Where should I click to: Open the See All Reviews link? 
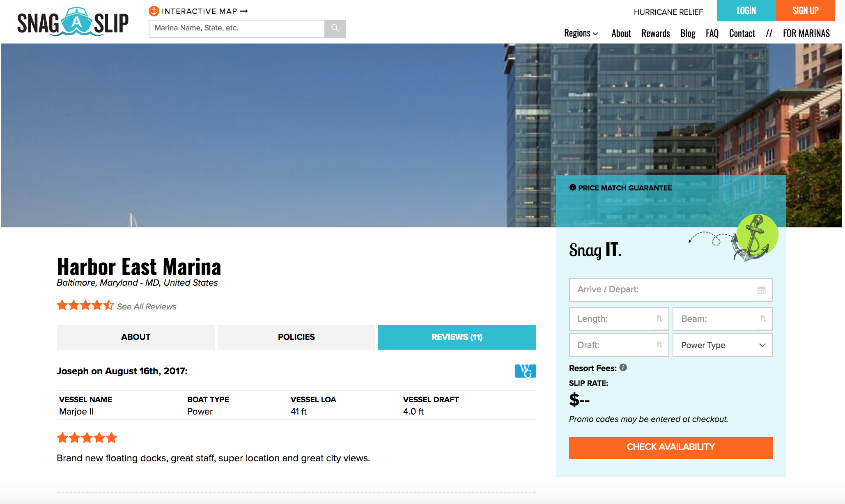pyautogui.click(x=147, y=307)
